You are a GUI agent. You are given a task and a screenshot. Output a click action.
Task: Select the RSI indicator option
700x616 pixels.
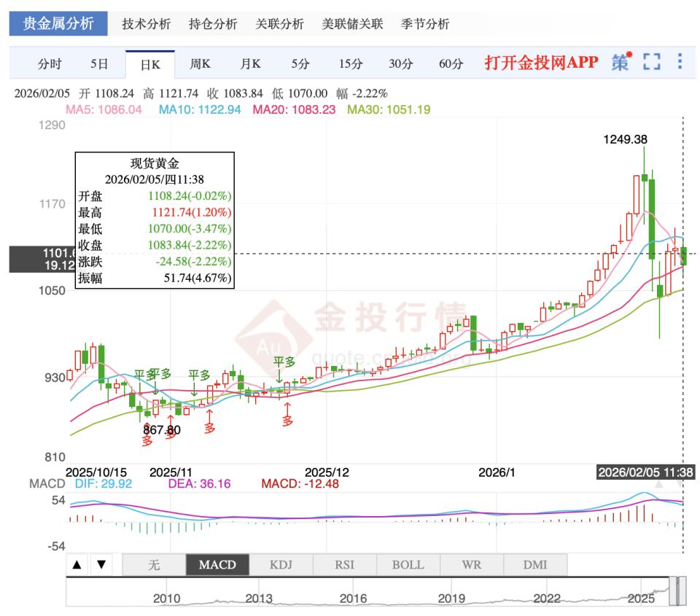pos(345,565)
